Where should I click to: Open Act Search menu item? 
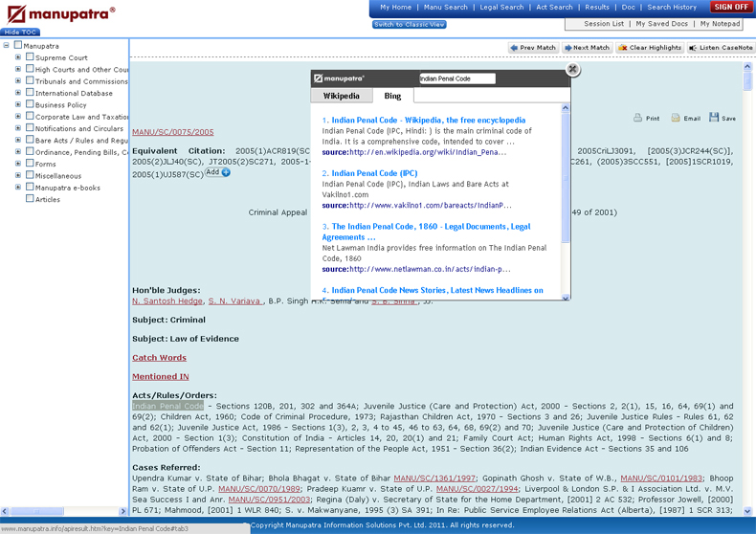click(554, 8)
